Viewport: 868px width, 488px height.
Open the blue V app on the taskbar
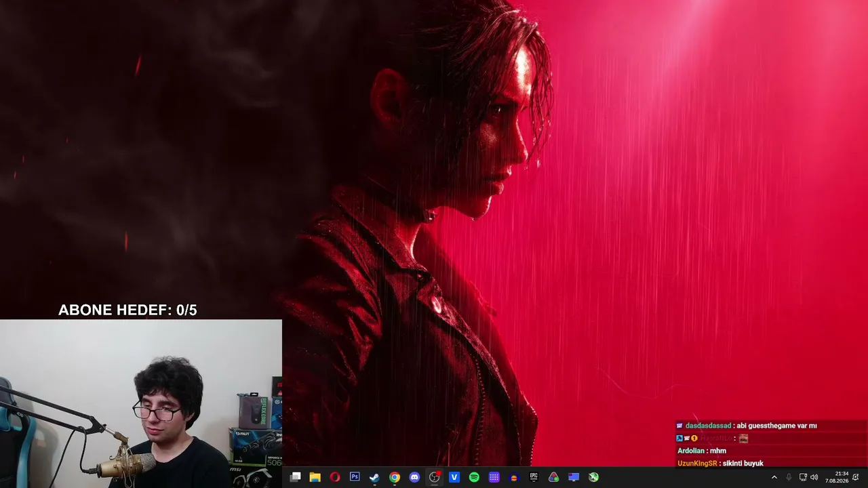tap(454, 477)
